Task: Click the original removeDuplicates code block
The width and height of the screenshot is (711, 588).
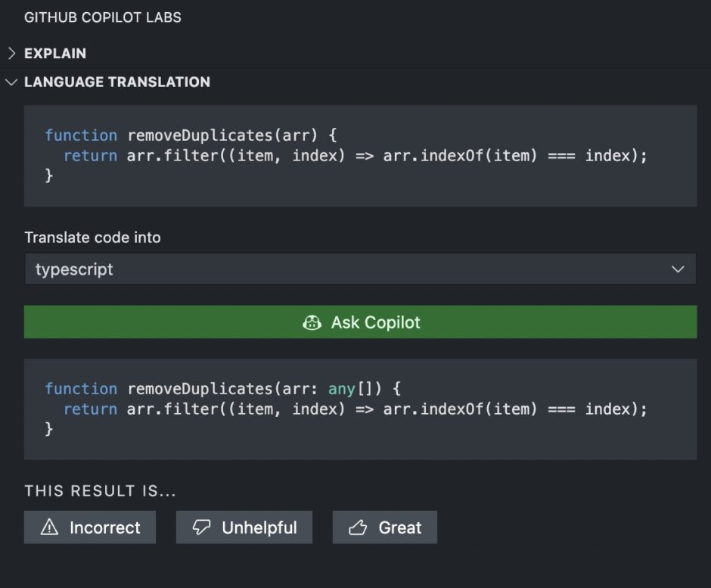Action: click(x=361, y=155)
